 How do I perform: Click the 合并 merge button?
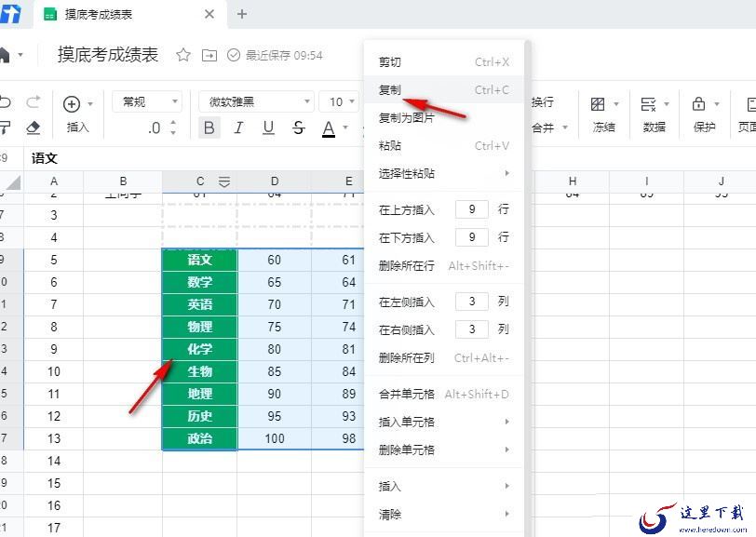point(543,128)
